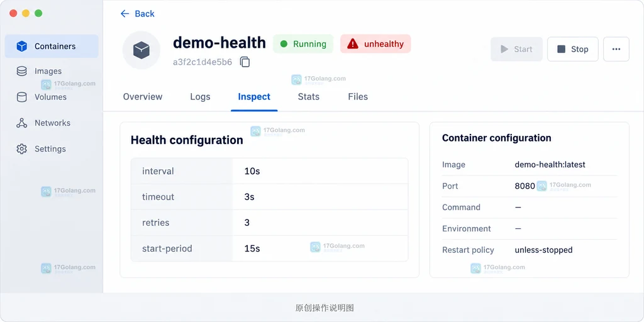Select Containers in the sidebar

click(x=52, y=46)
